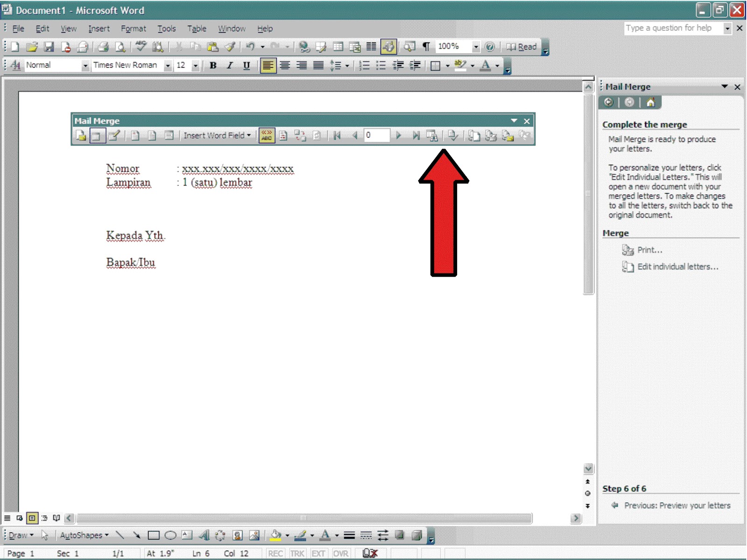Open the Insert menu
The image size is (747, 560).
tap(99, 28)
